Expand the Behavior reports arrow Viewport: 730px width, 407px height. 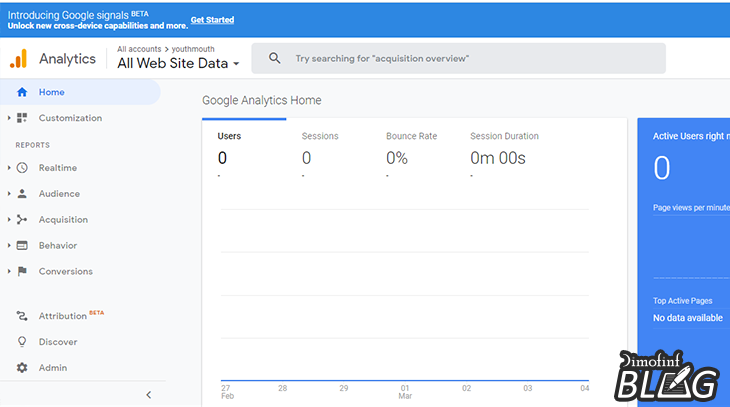[9, 245]
